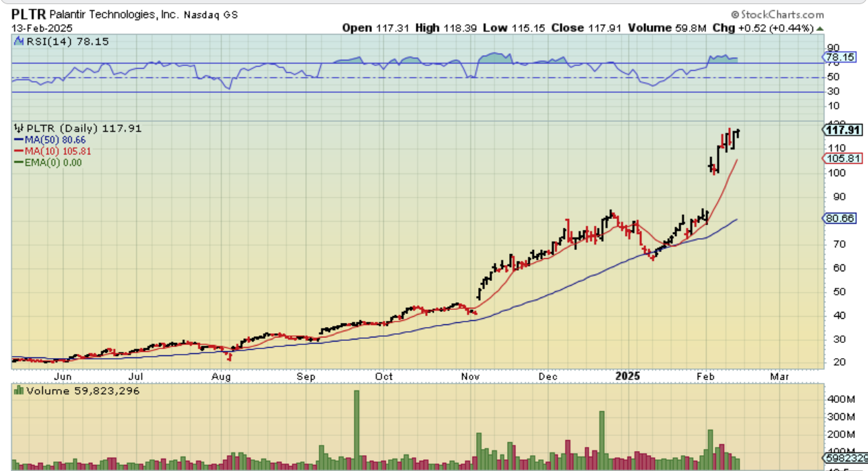Click the 300M label on the volume axis

[840, 417]
